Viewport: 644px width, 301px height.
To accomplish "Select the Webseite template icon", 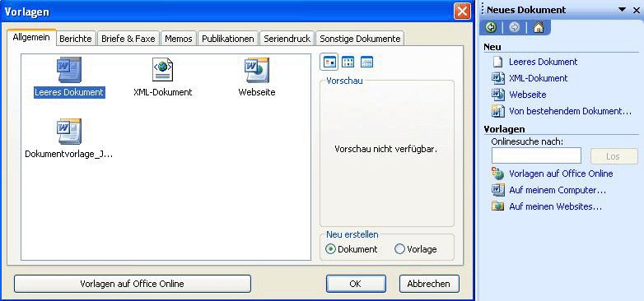I will pyautogui.click(x=257, y=70).
